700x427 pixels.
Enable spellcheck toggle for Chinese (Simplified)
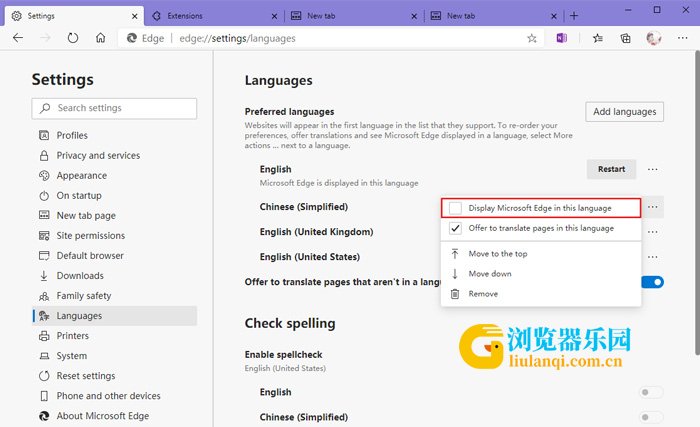(x=651, y=417)
